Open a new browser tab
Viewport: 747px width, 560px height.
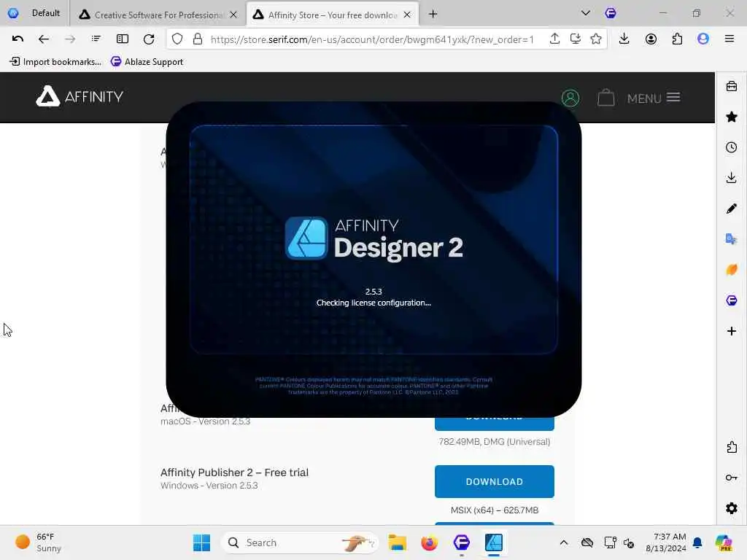[433, 15]
